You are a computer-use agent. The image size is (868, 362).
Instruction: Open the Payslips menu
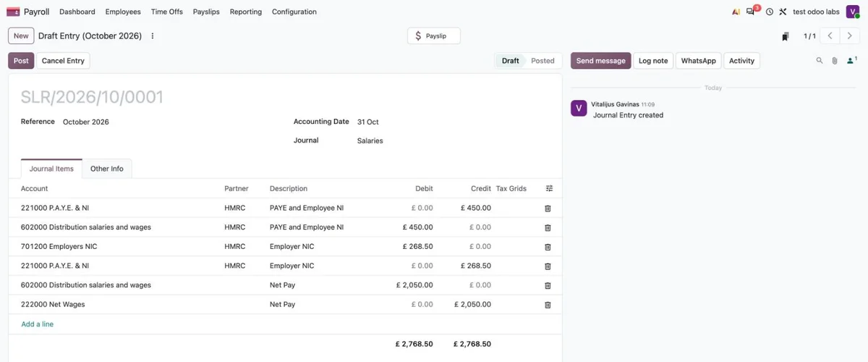click(206, 12)
